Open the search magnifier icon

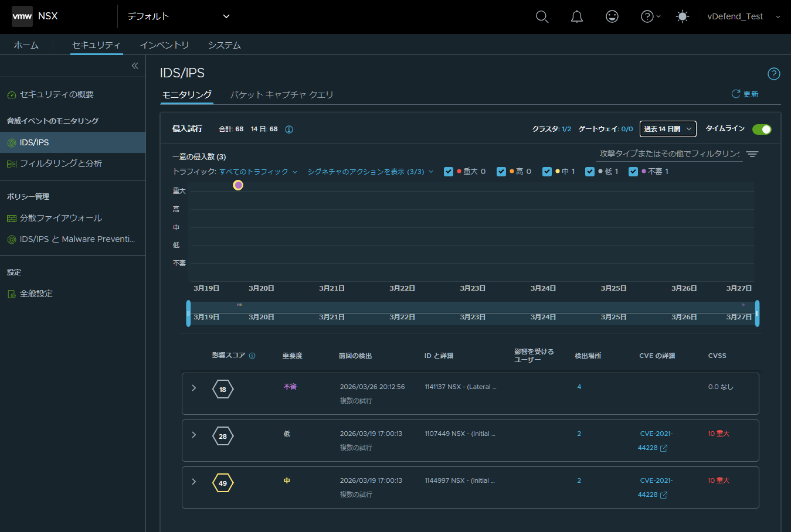pos(542,16)
